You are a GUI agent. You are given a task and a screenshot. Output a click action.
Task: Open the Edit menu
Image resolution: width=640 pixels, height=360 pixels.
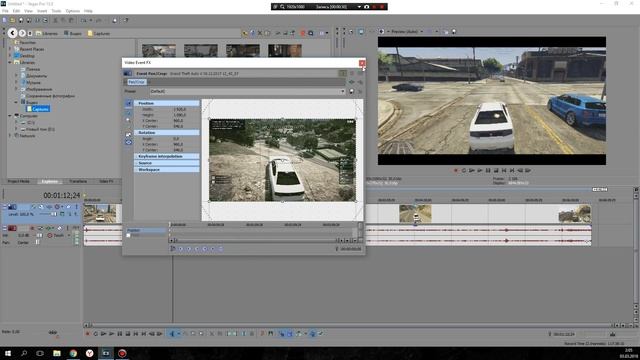click(16, 11)
